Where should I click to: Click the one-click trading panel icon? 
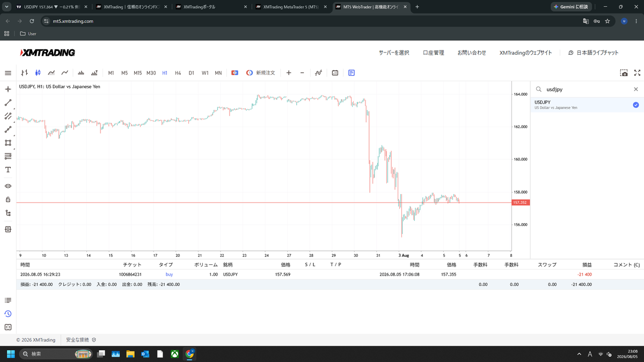[235, 73]
